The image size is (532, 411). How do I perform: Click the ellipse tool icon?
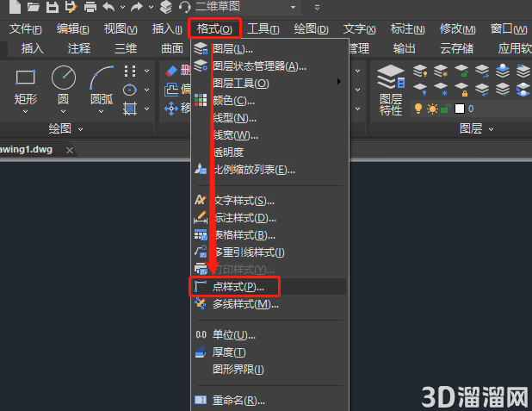tap(130, 90)
